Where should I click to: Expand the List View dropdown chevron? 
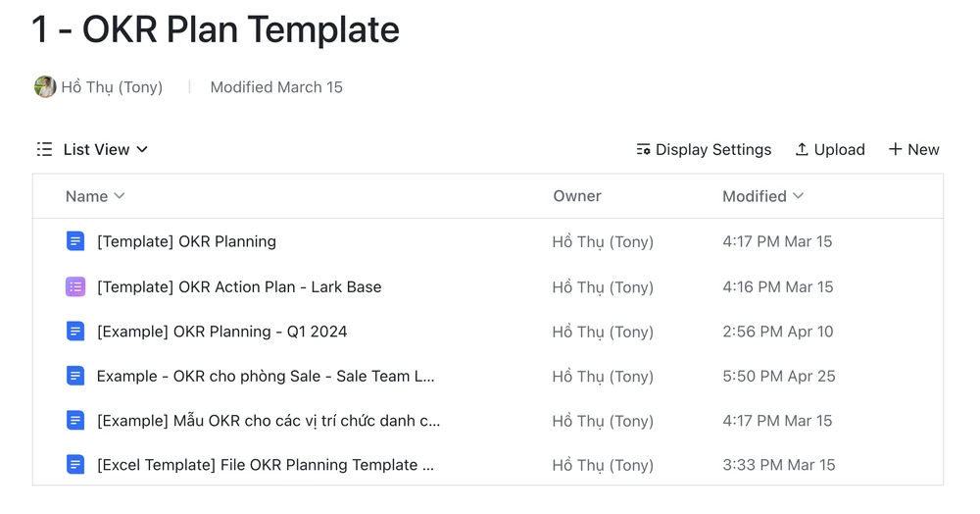coord(142,149)
